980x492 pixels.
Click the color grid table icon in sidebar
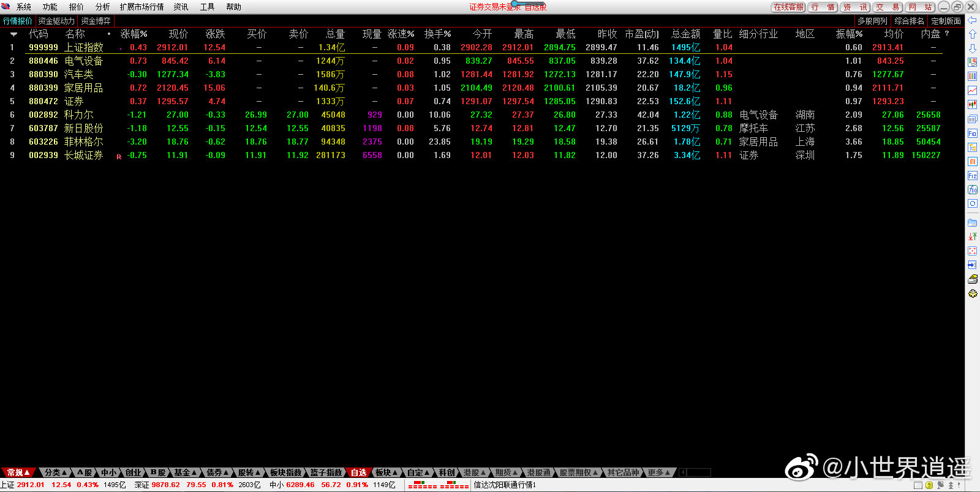coord(972,77)
